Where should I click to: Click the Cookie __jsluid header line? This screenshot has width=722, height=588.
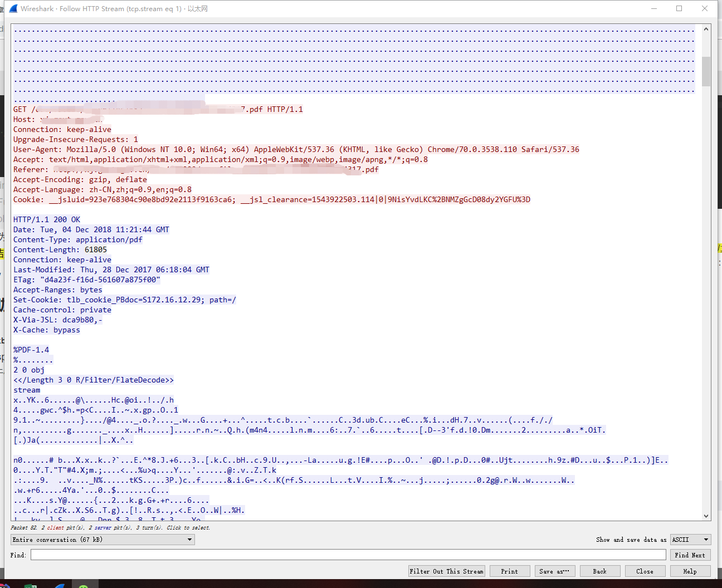coord(272,199)
